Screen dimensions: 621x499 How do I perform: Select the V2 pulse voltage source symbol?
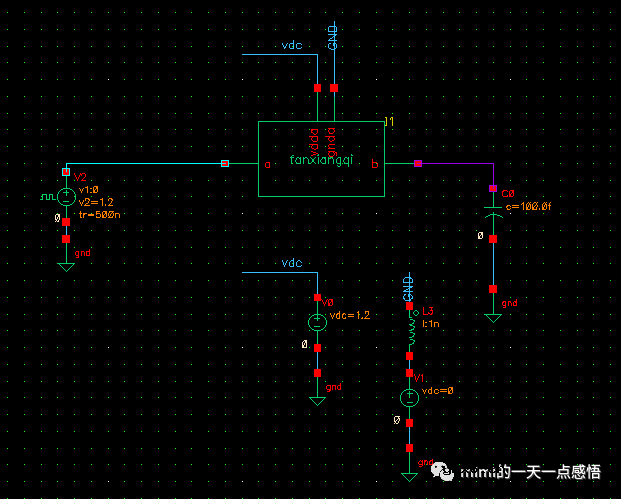click(x=66, y=197)
